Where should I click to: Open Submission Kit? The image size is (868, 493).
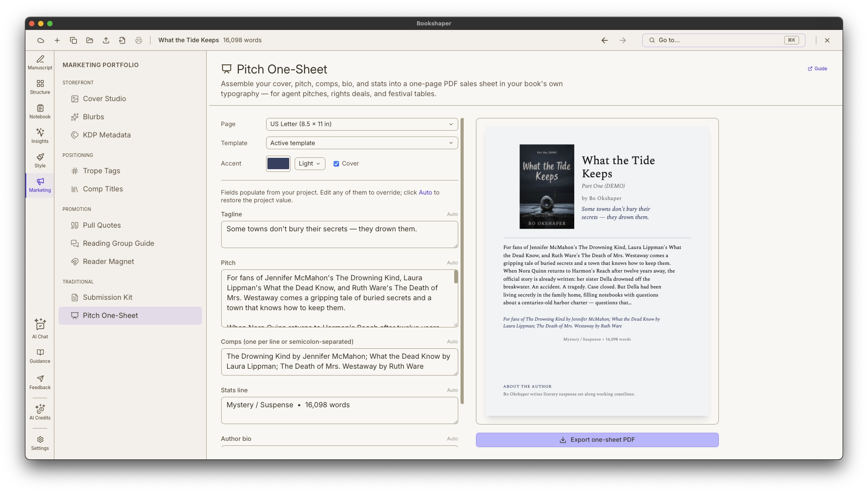(x=130, y=298)
